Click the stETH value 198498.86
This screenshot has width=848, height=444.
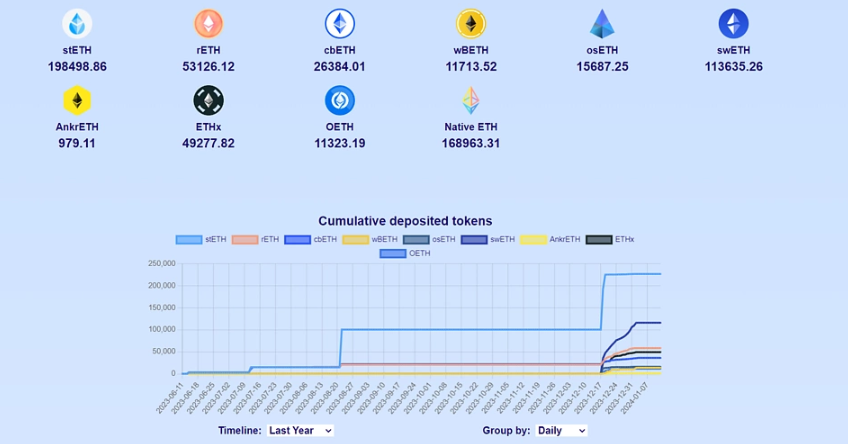click(x=77, y=67)
